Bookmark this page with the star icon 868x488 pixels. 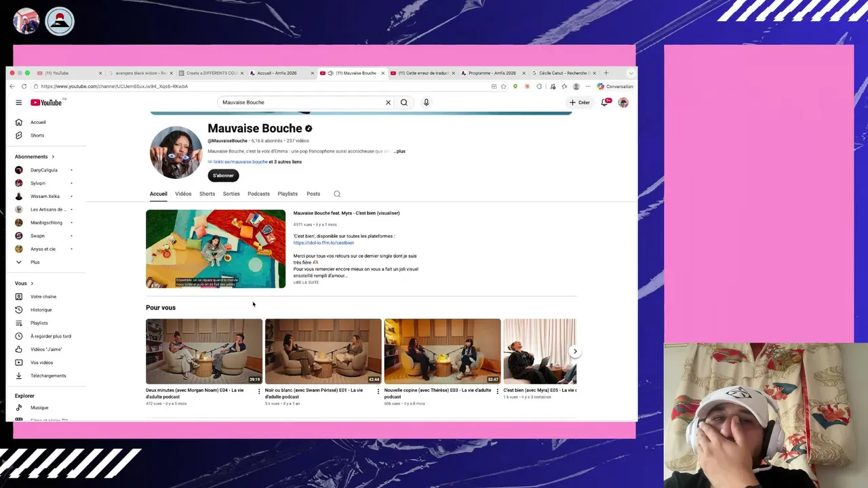503,86
